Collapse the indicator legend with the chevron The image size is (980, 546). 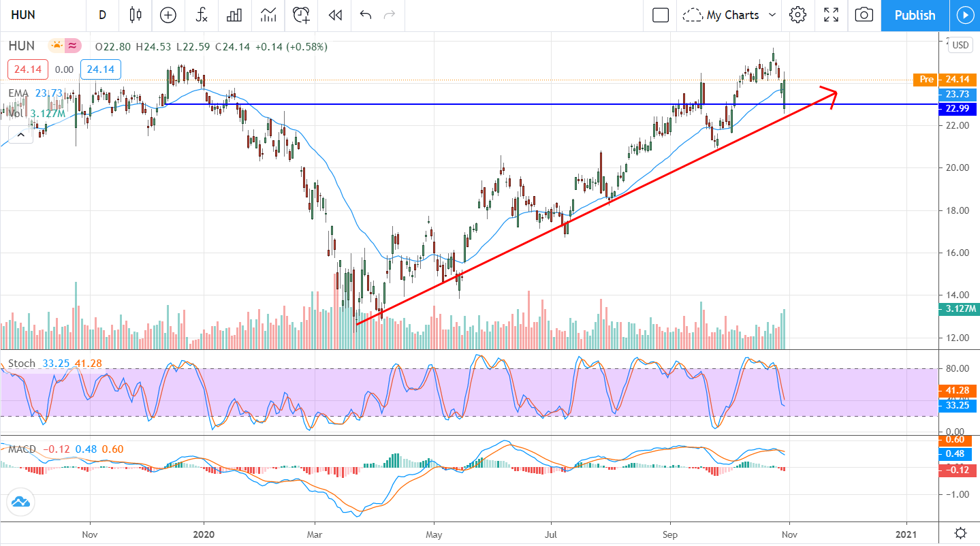pos(21,135)
